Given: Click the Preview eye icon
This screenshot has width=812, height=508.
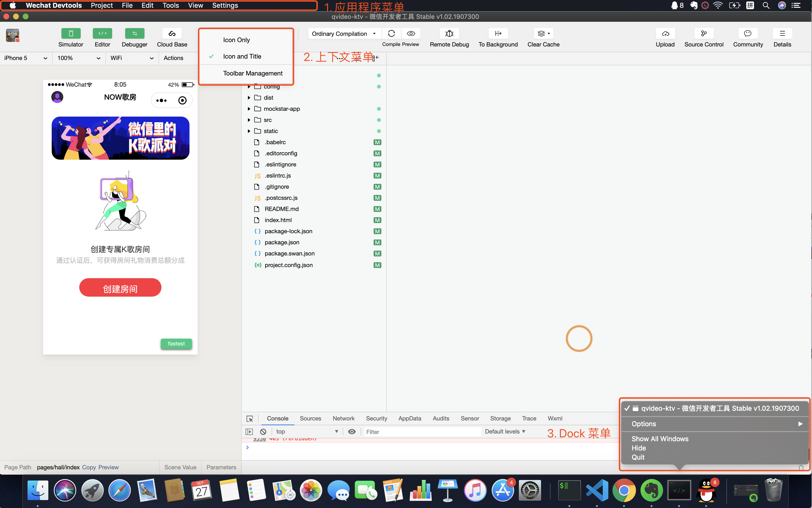Looking at the screenshot, I should [411, 34].
